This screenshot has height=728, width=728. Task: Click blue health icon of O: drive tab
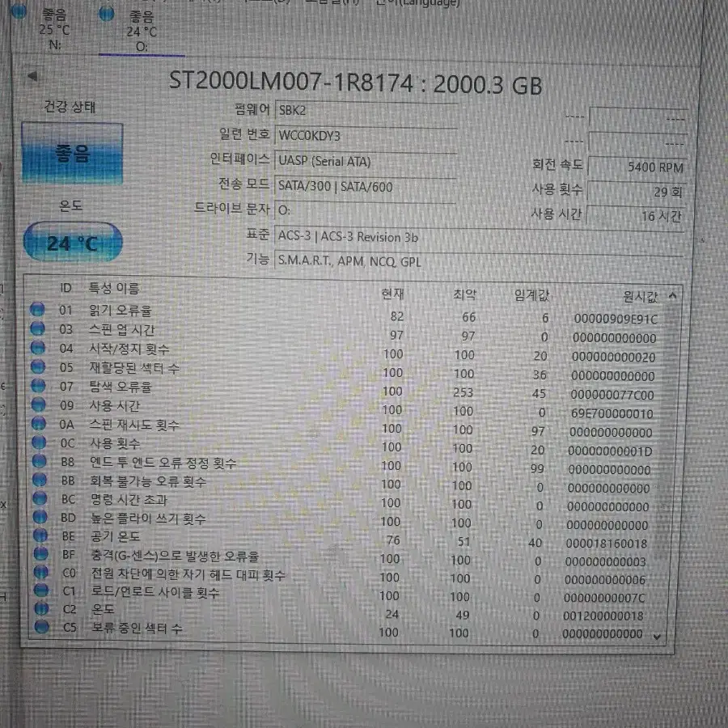point(107,14)
